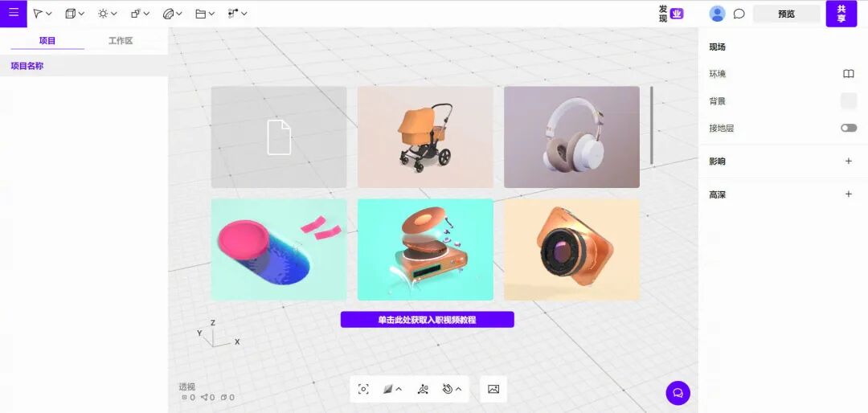Viewport: 868px width, 413px height.
Task: Open the pink frisbee template
Action: coord(279,250)
